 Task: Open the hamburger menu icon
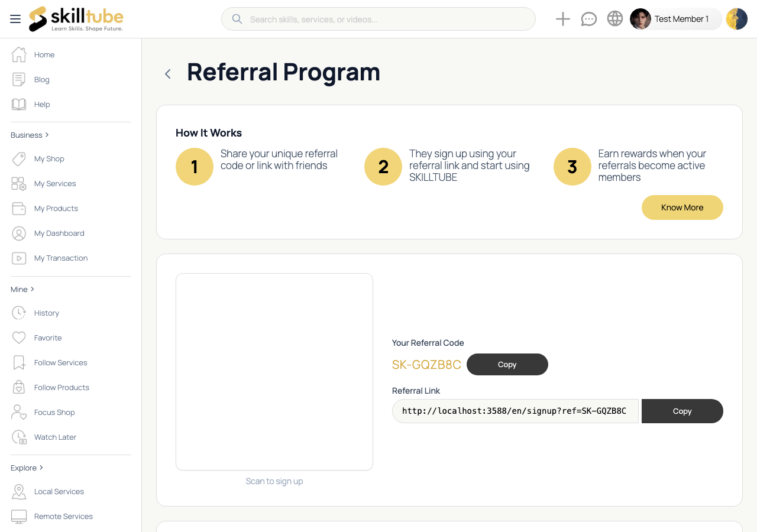(15, 19)
